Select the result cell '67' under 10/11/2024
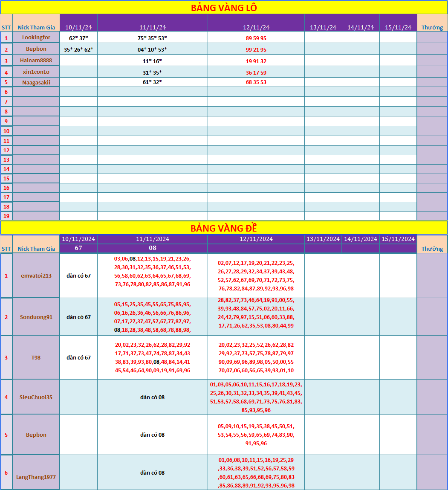 (x=78, y=248)
